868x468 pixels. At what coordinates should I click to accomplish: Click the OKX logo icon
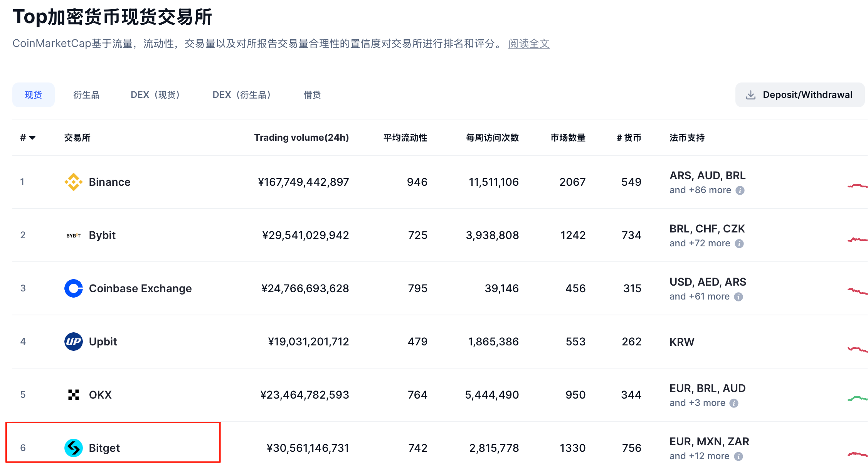73,395
